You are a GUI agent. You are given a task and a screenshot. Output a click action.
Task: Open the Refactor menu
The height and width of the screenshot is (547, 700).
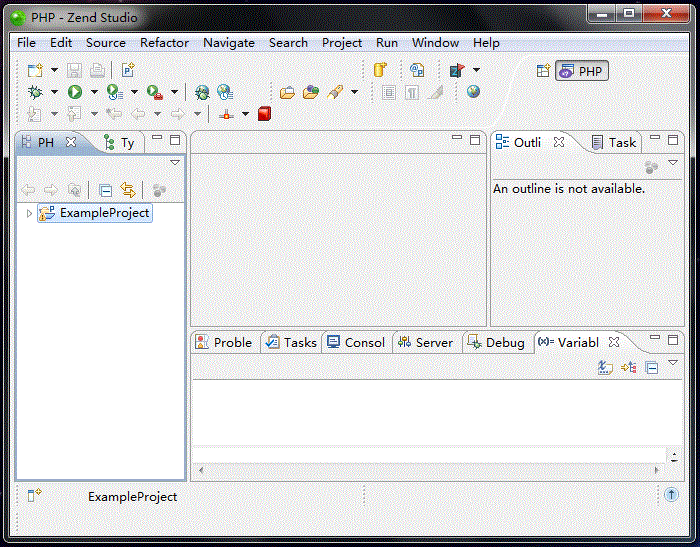pos(164,43)
